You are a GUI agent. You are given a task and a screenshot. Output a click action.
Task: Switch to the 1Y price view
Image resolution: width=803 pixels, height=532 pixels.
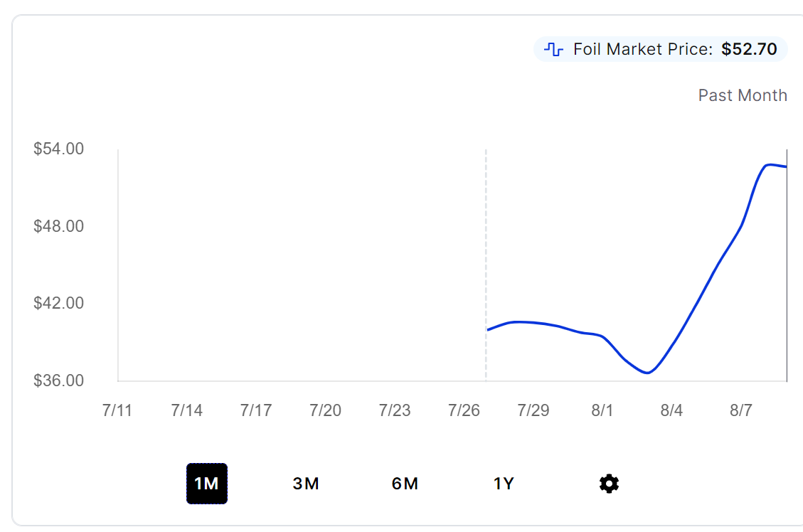click(504, 484)
